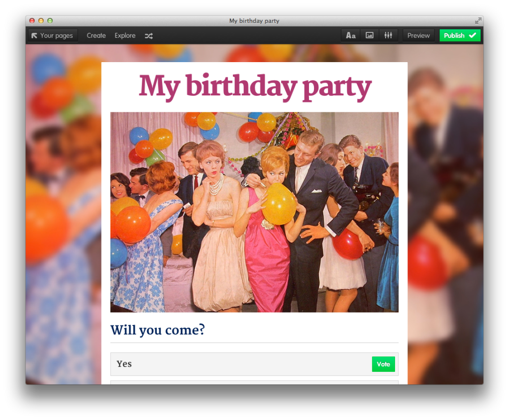Select the Will you come? question
This screenshot has height=420, width=509.
tap(158, 330)
